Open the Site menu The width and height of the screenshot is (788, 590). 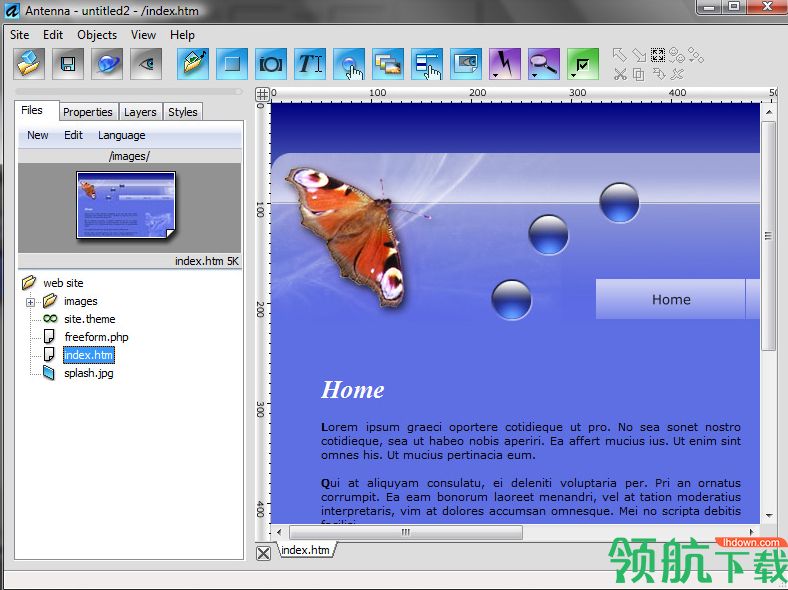[20, 35]
